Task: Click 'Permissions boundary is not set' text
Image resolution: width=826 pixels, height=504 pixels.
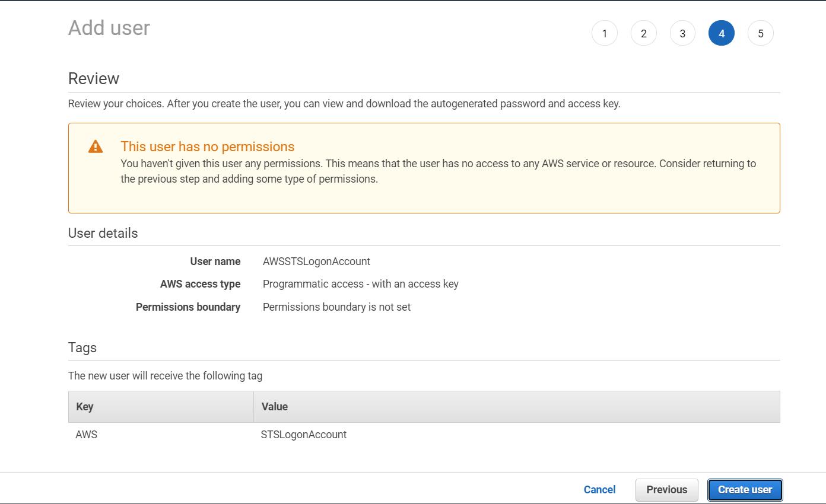Action: [336, 307]
